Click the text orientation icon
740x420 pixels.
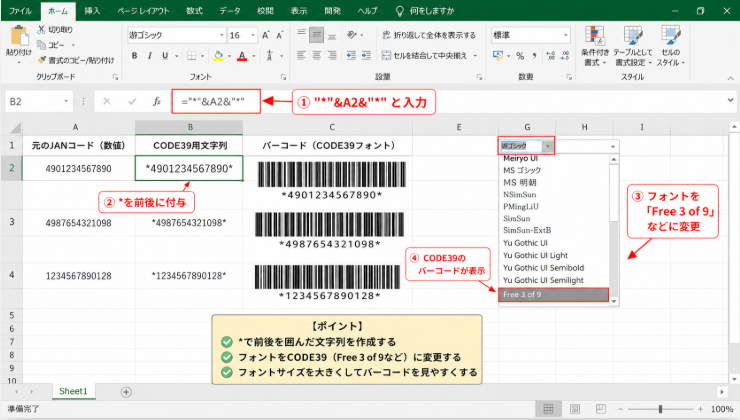(352, 34)
